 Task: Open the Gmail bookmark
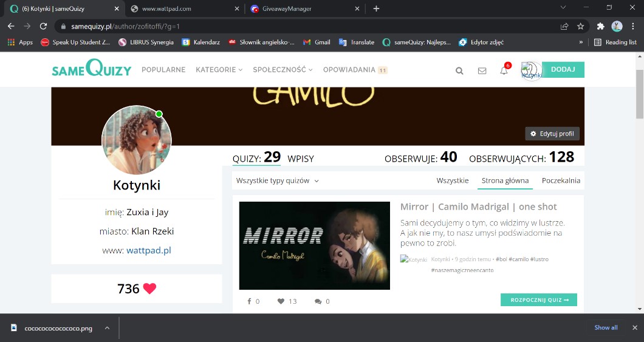click(x=317, y=42)
